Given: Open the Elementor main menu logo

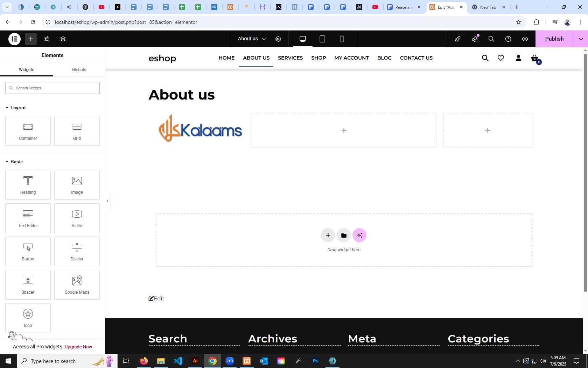Looking at the screenshot, I should pyautogui.click(x=14, y=39).
